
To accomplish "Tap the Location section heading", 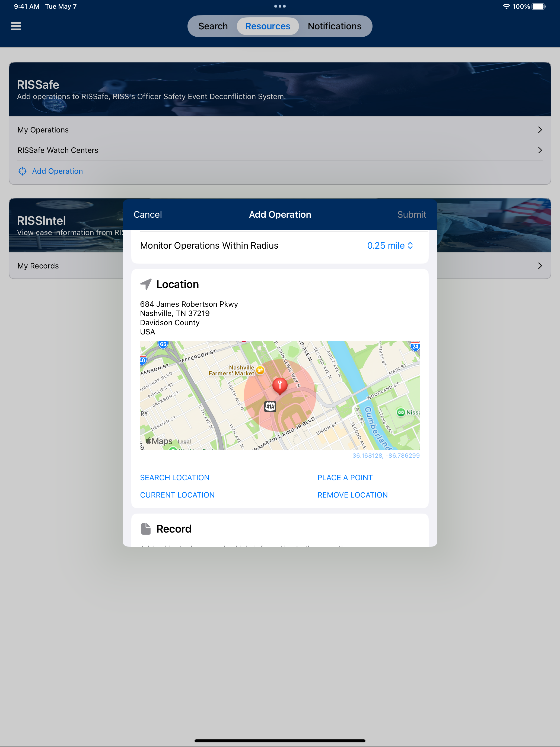I will pos(177,284).
